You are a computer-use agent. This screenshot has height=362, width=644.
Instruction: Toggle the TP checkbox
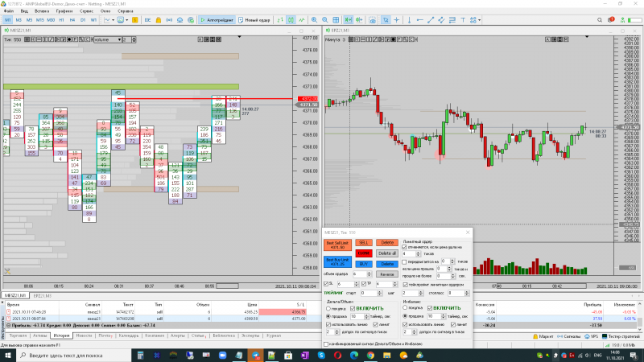[x=364, y=284]
